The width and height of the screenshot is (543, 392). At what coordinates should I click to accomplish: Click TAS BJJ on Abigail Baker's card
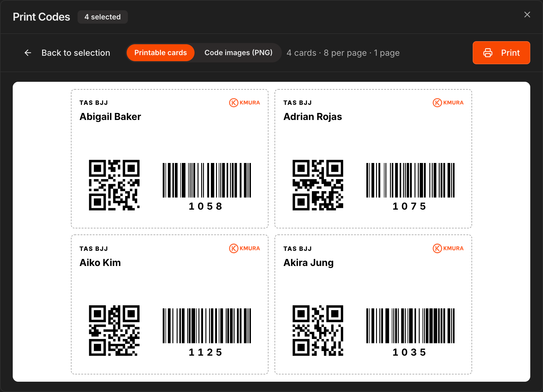[x=94, y=103]
